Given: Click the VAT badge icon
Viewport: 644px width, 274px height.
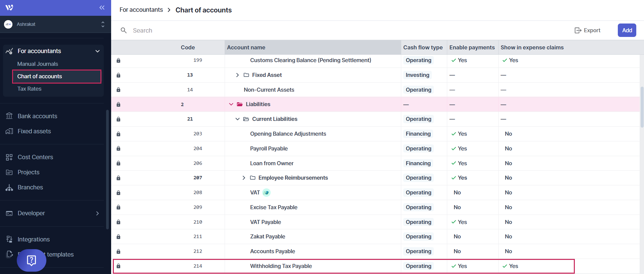Looking at the screenshot, I should pos(266,193).
